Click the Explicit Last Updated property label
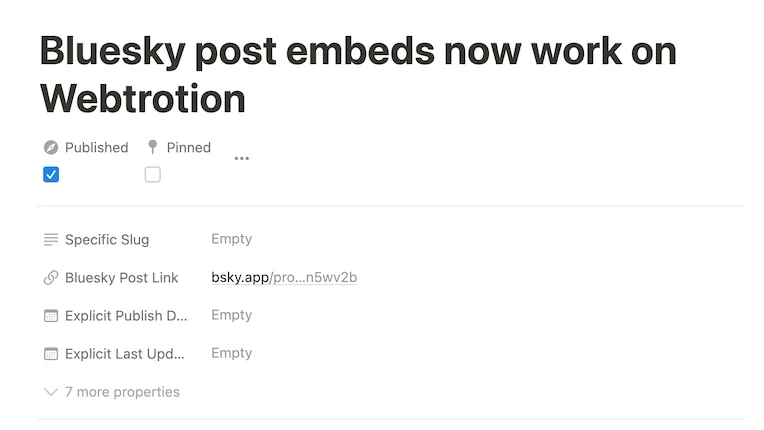 tap(126, 354)
